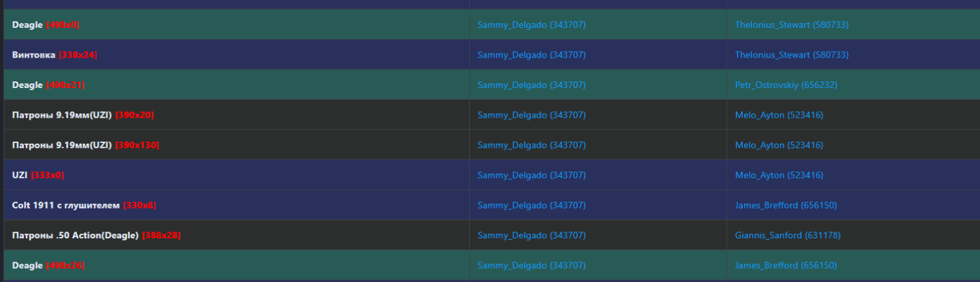This screenshot has width=980, height=282.
Task: Click Sammy_Delgado in the Colt 1911 row
Action: point(531,205)
